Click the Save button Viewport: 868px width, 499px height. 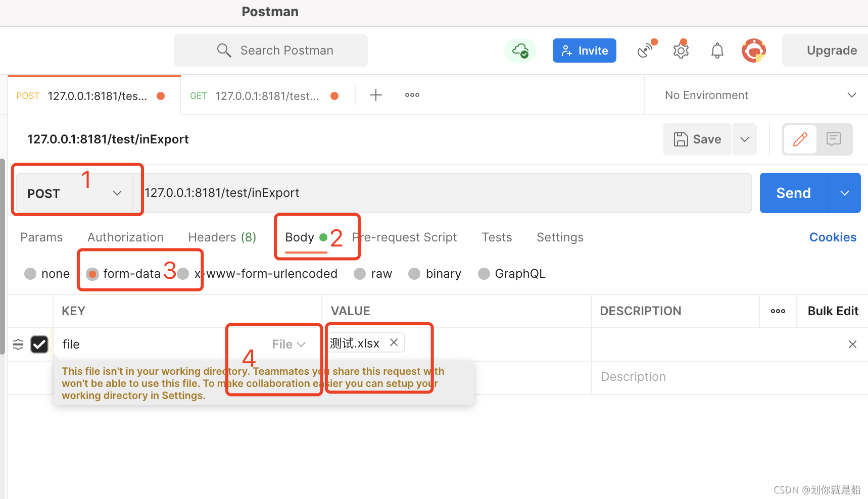tap(697, 139)
